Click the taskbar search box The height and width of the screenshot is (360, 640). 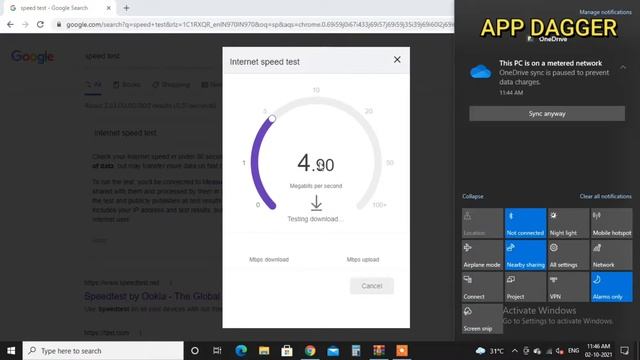coord(103,351)
